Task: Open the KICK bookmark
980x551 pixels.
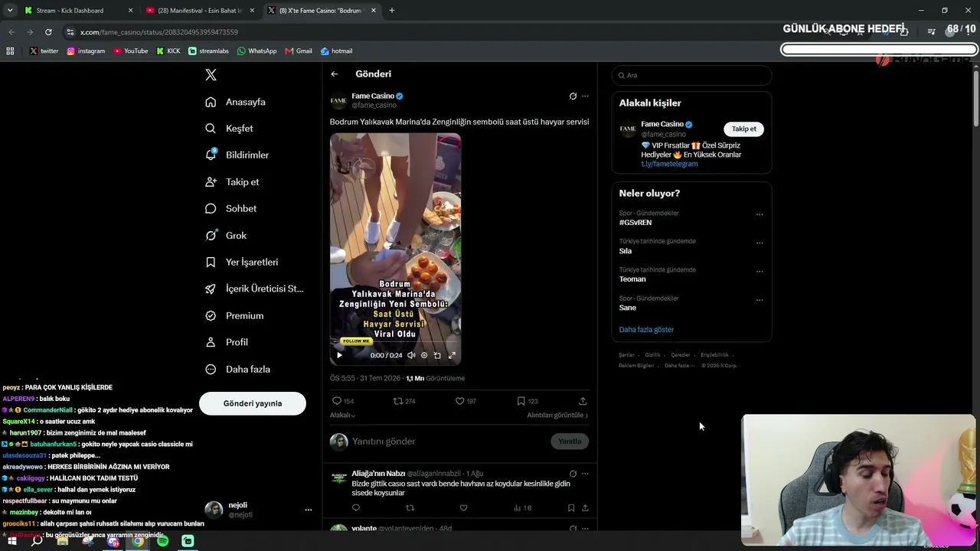Action: 168,51
